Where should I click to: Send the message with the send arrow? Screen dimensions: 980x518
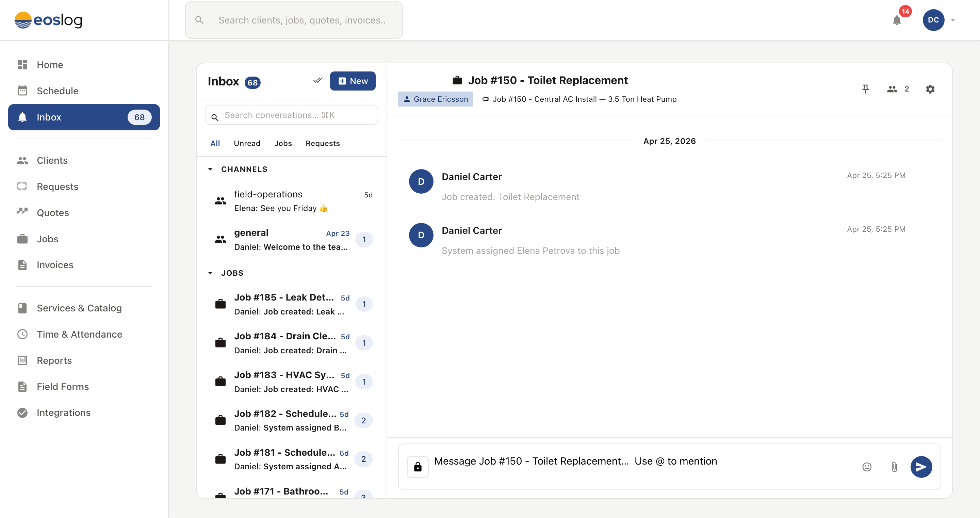(x=921, y=467)
